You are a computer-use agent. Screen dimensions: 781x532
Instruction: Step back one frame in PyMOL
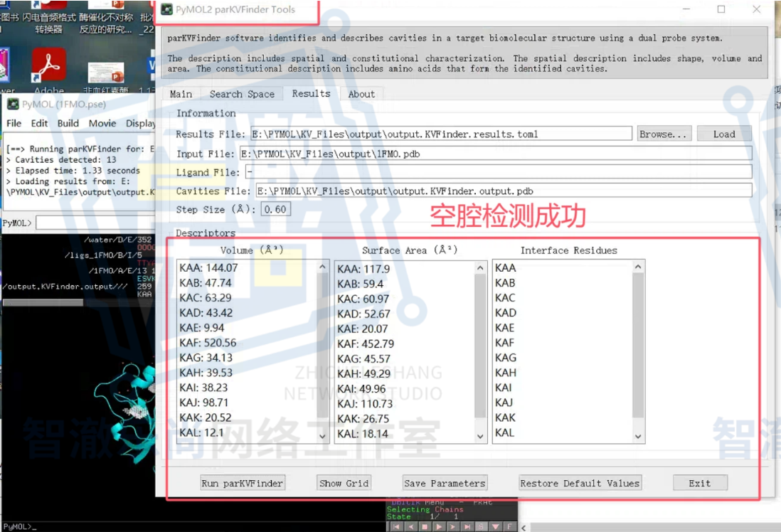[x=411, y=526]
